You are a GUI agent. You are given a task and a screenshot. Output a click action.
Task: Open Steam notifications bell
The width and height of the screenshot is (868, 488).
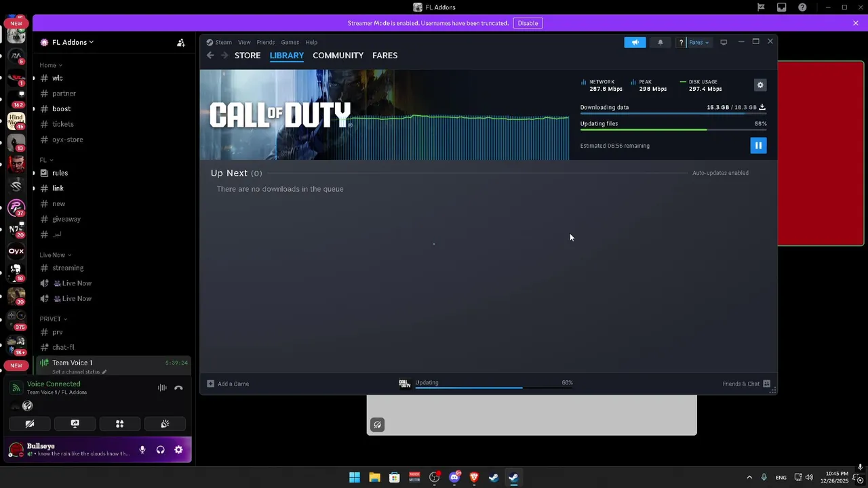660,42
